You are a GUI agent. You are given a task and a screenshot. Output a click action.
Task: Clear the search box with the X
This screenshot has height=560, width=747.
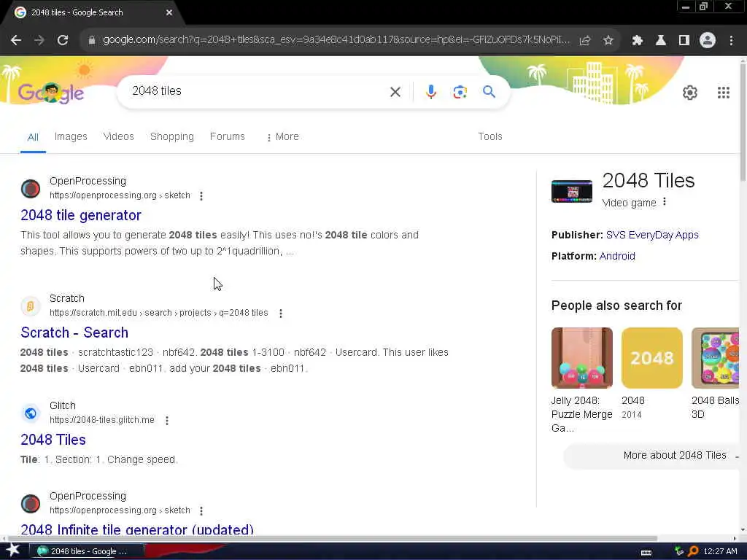(395, 91)
